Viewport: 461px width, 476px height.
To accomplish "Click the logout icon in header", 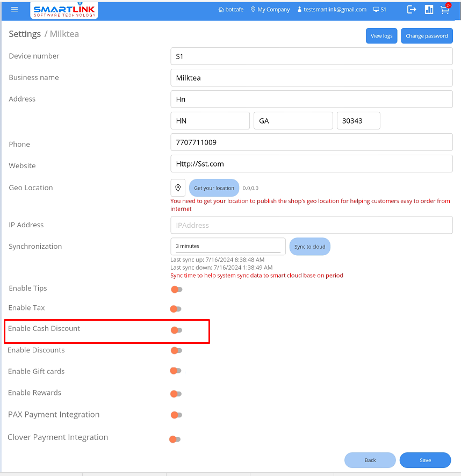I will click(x=412, y=9).
